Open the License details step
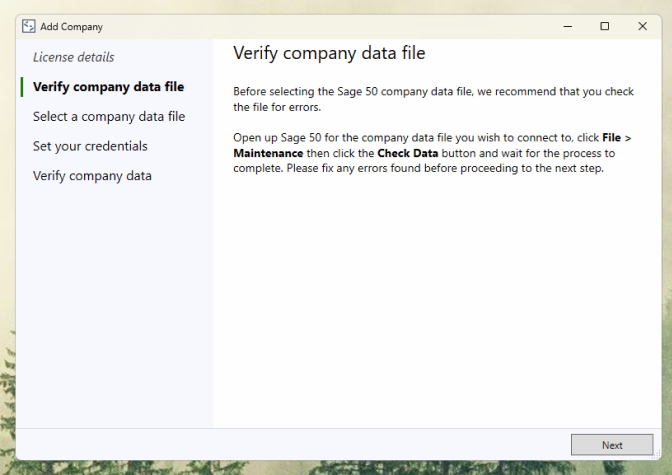Viewport: 672px width, 475px height. point(74,57)
